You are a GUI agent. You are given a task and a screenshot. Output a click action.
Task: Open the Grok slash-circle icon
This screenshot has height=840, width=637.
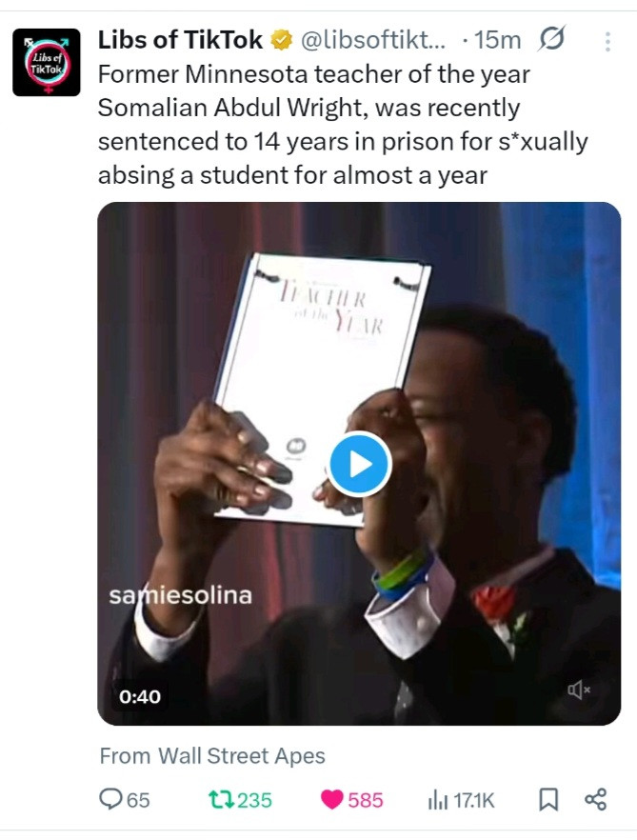[551, 39]
